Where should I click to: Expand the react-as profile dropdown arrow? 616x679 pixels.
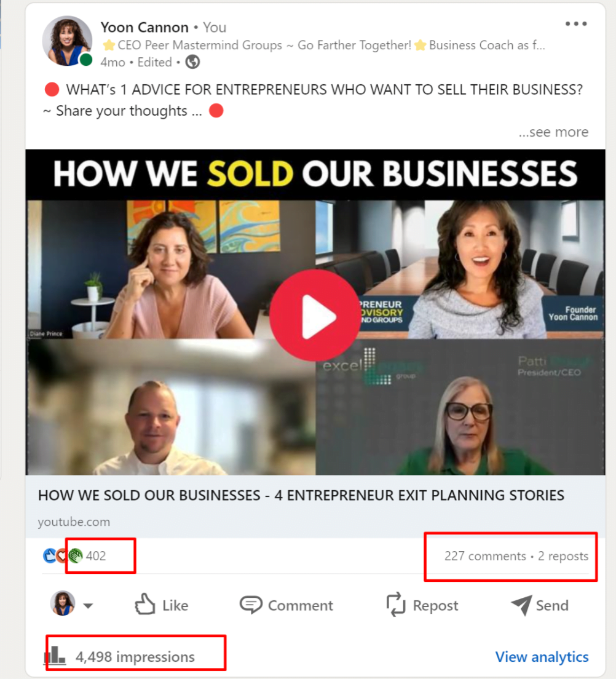(88, 606)
